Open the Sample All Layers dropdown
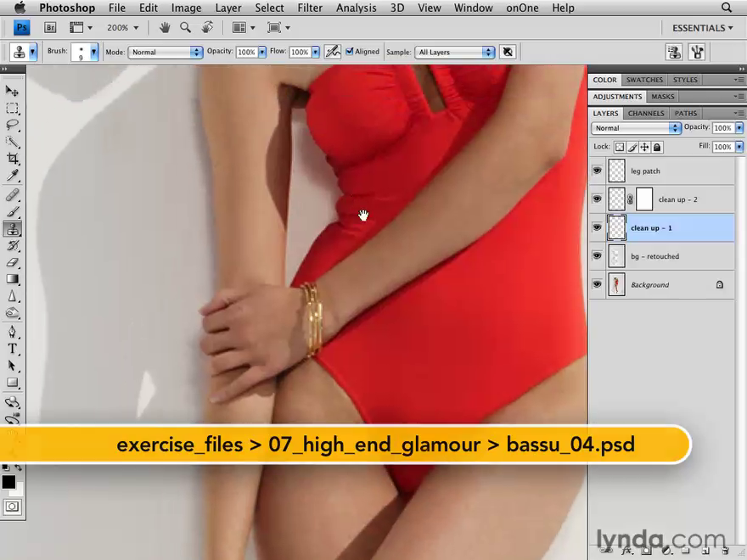Image resolution: width=747 pixels, height=560 pixels. click(454, 52)
